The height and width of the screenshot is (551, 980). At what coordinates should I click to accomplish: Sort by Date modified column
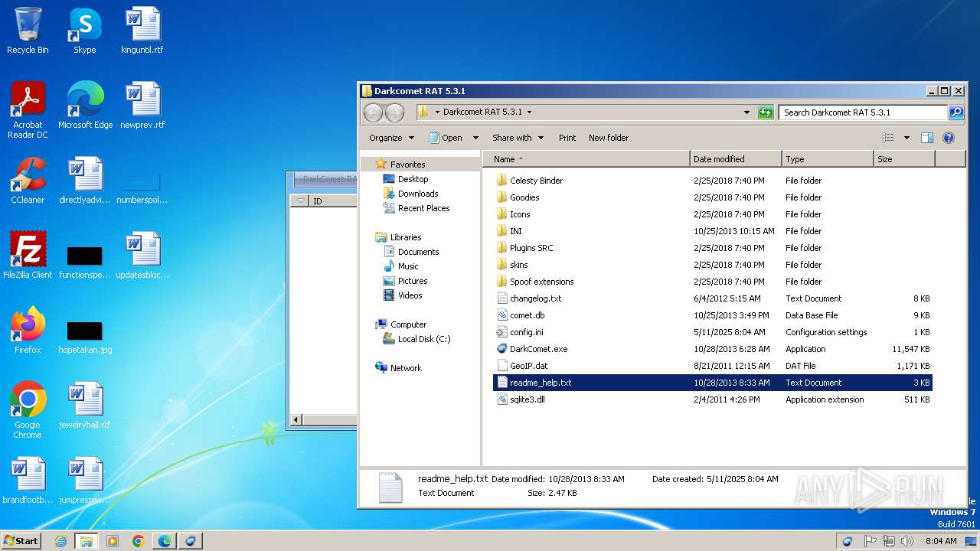pos(736,159)
